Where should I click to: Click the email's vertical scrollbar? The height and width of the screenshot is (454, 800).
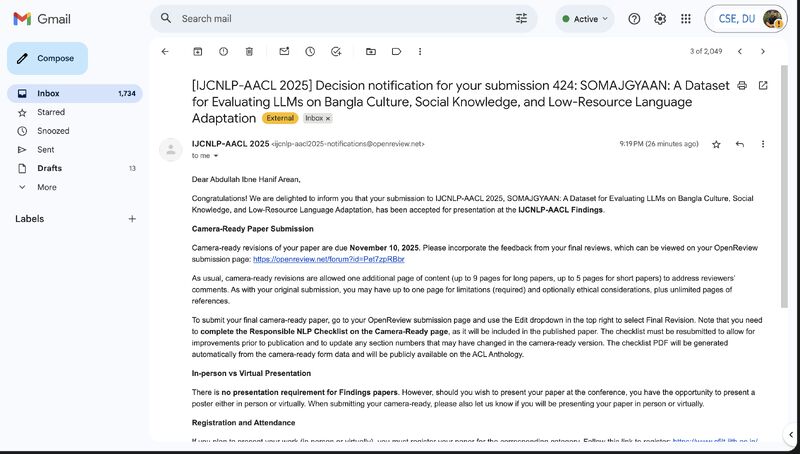click(x=784, y=186)
